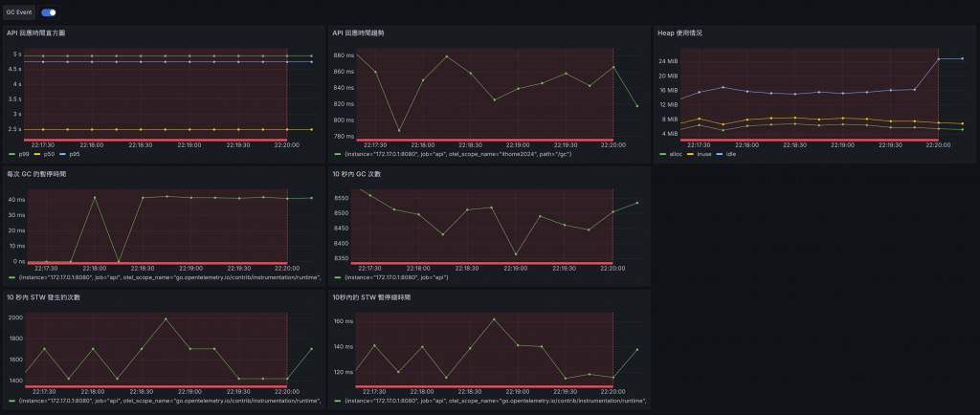Click the red annotation bar under API 回應時間趨勢

pyautogui.click(x=479, y=141)
